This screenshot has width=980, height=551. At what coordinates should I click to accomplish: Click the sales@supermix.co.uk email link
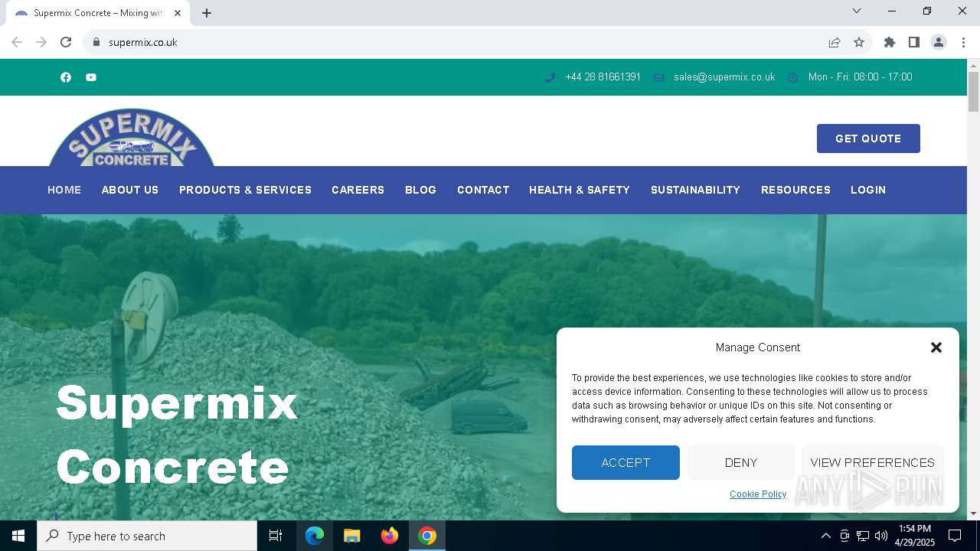pyautogui.click(x=724, y=77)
